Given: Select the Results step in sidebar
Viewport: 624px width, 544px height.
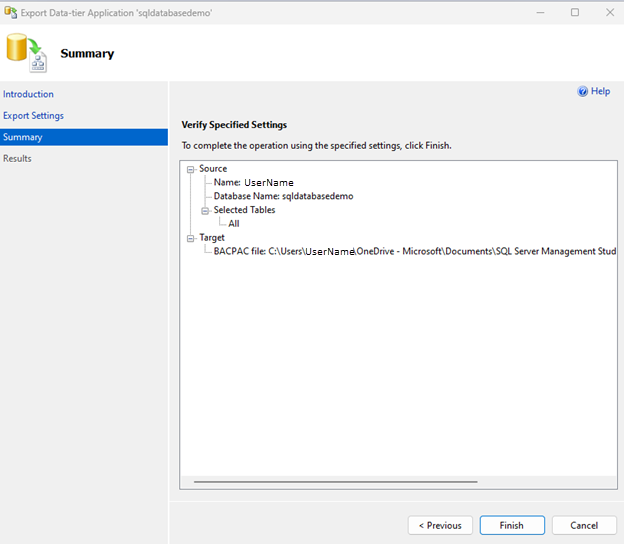Looking at the screenshot, I should (x=17, y=158).
